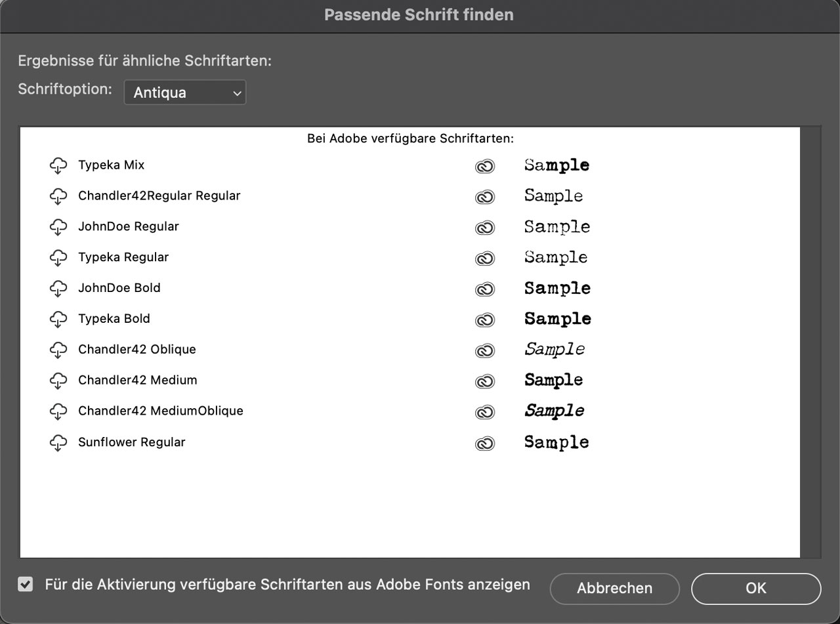Open the Schriftoption dropdown showing Antiqua

pos(184,92)
